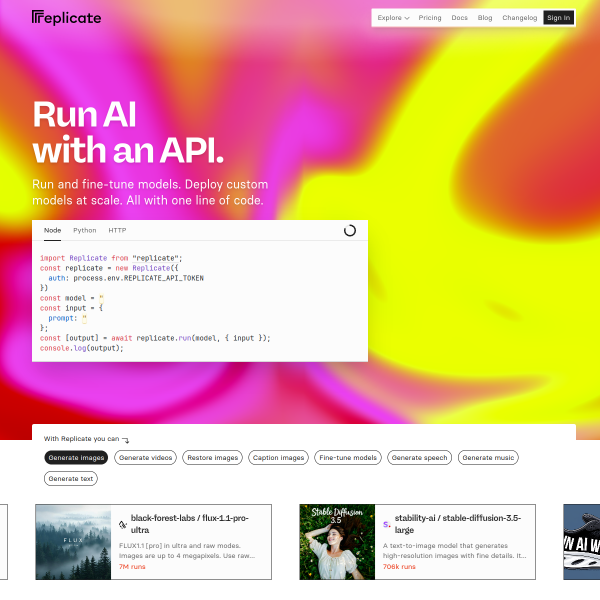Select the Node code tab
The image size is (600, 600).
pos(52,230)
